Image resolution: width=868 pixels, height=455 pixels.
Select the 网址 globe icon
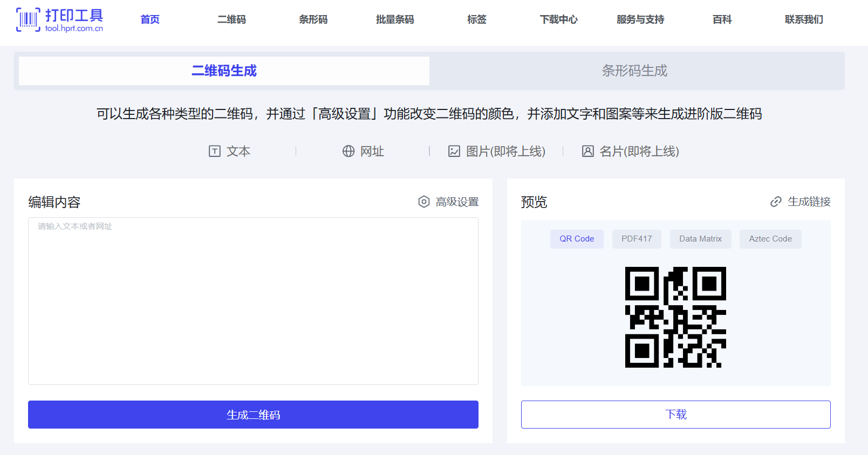(x=348, y=151)
